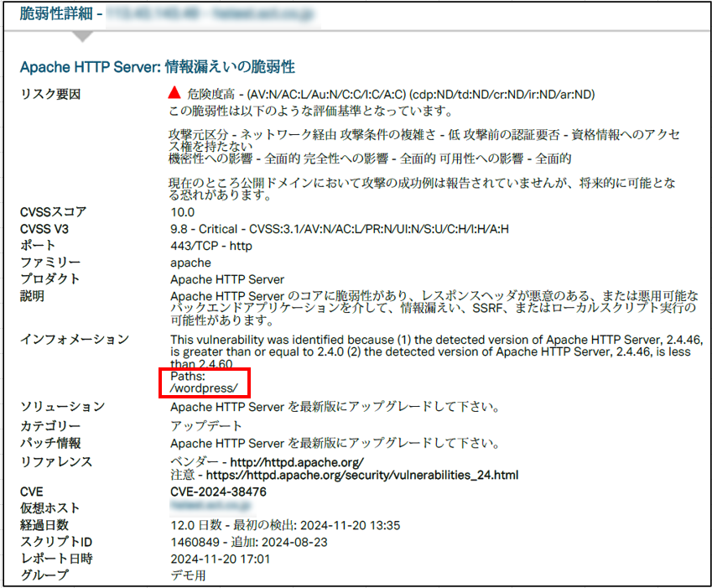Open the vendor link http://httpd.apache.org/
This screenshot has height=588, width=712.
coord(297,462)
